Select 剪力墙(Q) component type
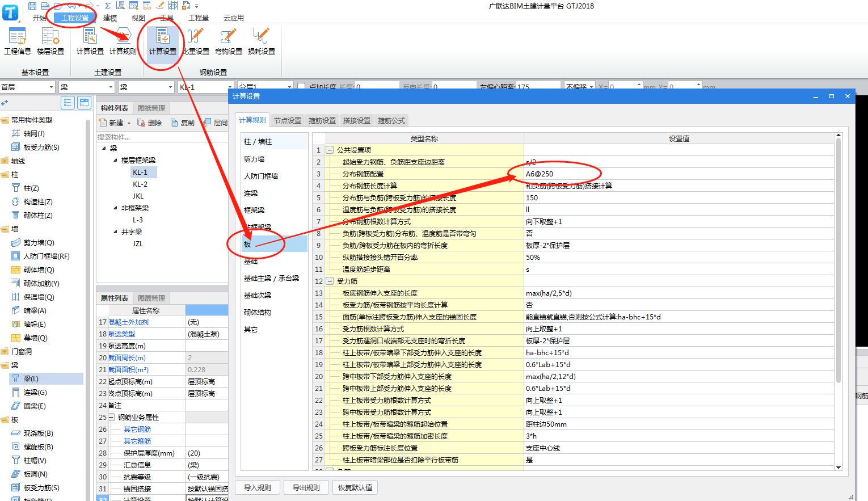The width and height of the screenshot is (868, 501). (39, 242)
